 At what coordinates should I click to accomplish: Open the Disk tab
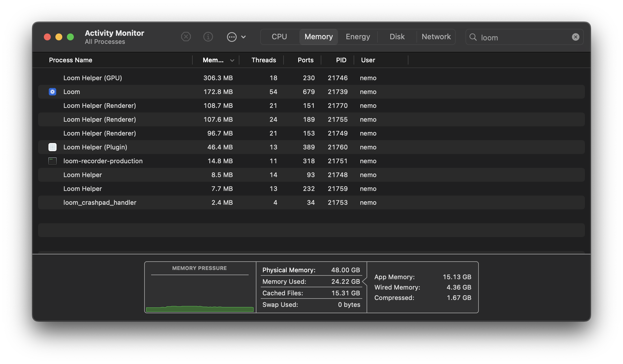pos(397,37)
